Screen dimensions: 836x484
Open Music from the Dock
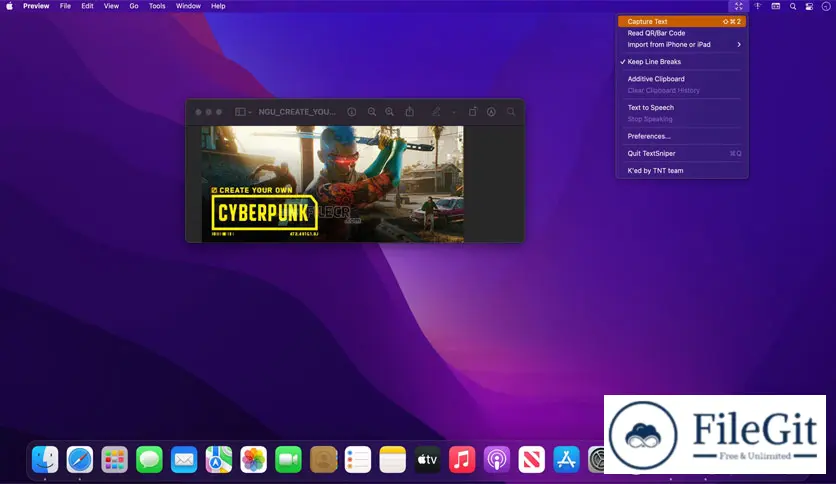coord(462,459)
